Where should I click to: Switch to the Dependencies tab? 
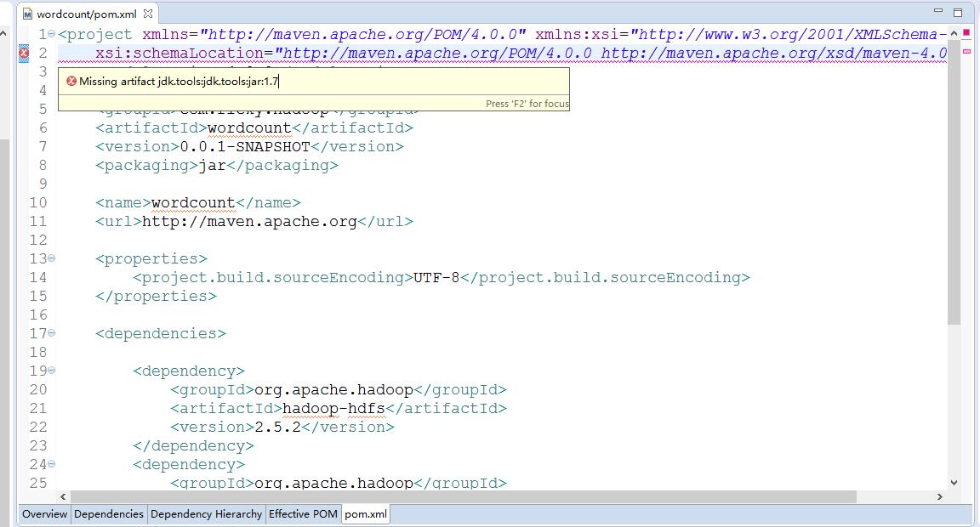pos(109,514)
